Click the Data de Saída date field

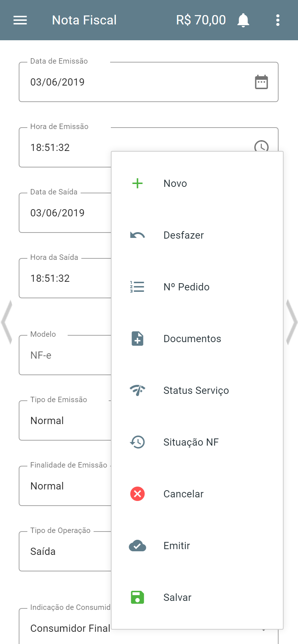pos(65,213)
